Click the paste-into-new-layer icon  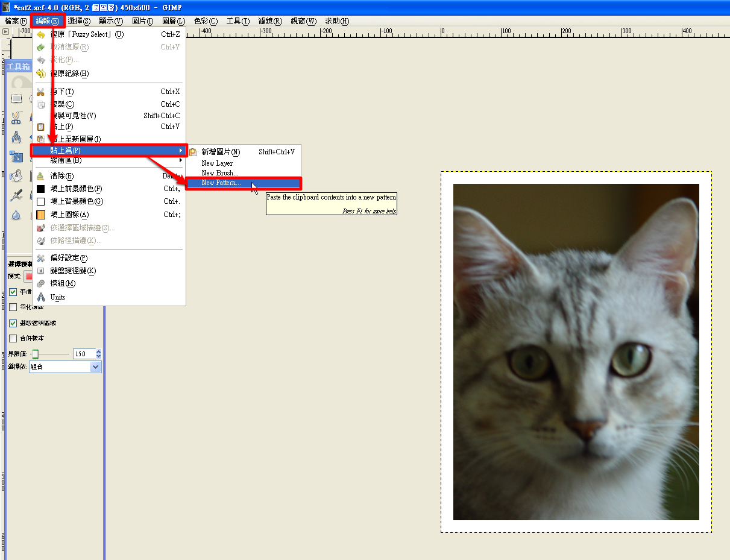click(x=40, y=139)
